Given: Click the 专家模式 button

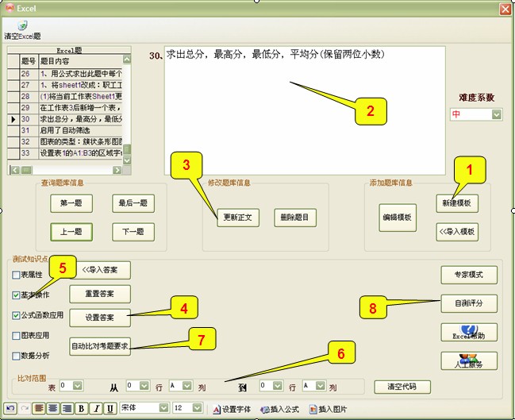Looking at the screenshot, I should (469, 275).
